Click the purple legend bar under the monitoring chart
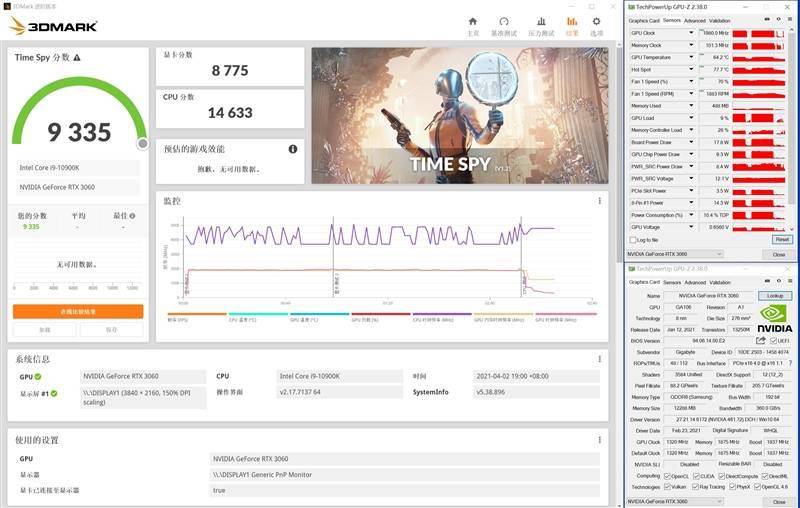 [442, 314]
